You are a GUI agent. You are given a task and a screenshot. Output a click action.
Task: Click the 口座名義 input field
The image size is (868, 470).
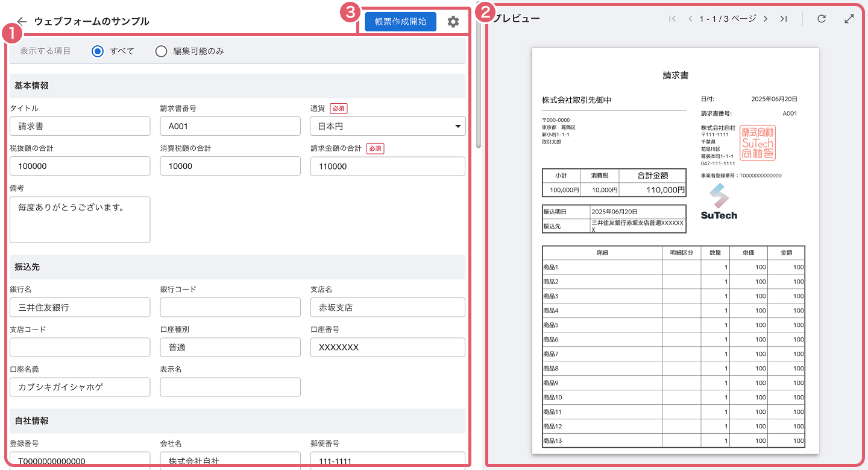80,387
